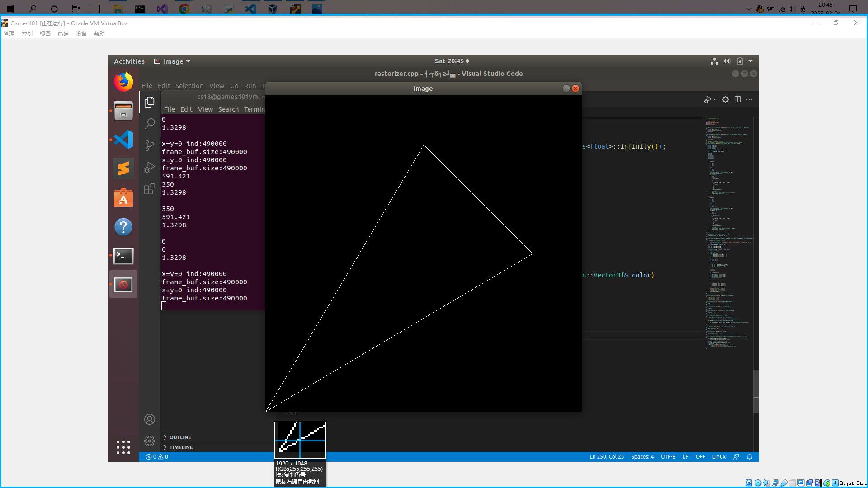
Task: Open the run options dropdown arrow beside play icon
Action: 715,99
